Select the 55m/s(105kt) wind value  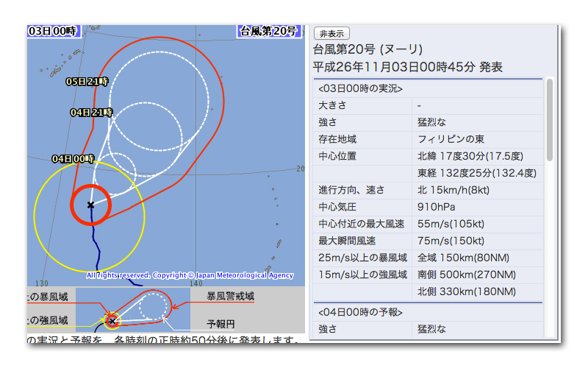click(451, 224)
